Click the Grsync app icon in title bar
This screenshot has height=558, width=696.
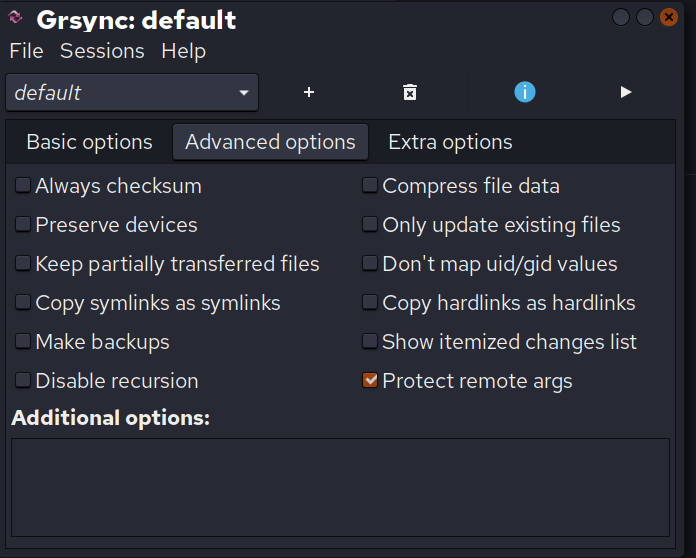[16, 18]
